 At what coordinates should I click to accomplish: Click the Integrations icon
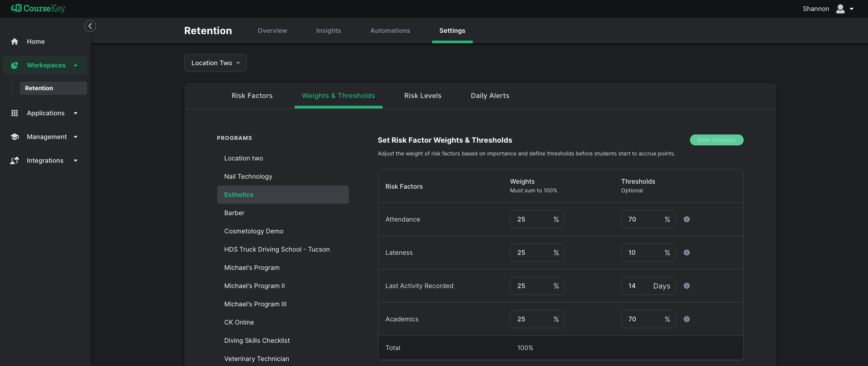click(x=15, y=160)
